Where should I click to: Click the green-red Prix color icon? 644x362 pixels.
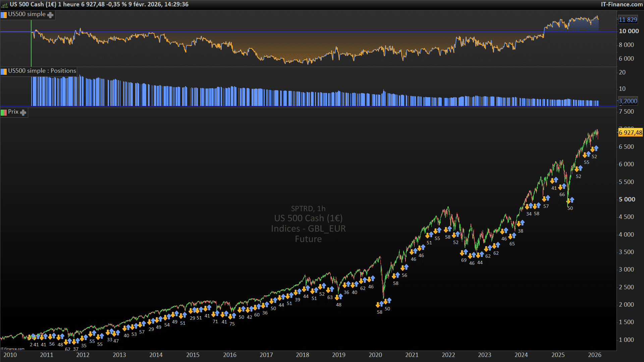pyautogui.click(x=4, y=113)
